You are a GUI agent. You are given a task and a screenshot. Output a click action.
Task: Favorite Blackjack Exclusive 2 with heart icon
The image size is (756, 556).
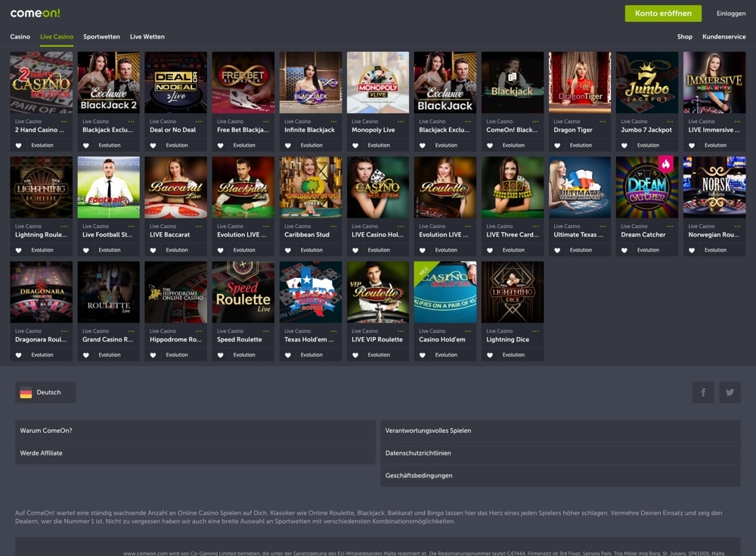point(86,146)
